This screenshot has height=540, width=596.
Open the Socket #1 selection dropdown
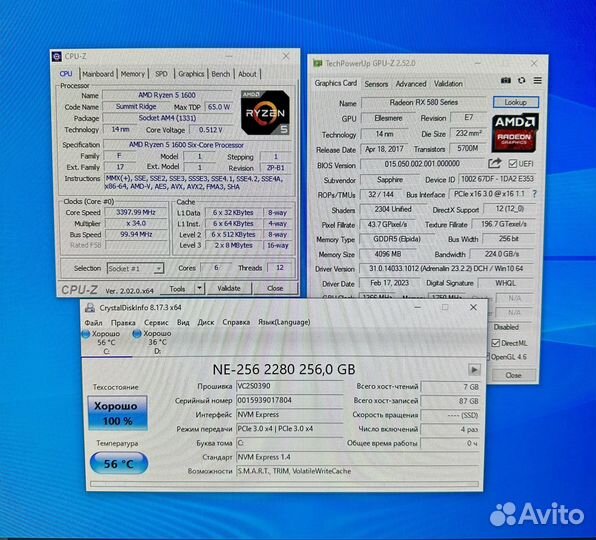(135, 268)
